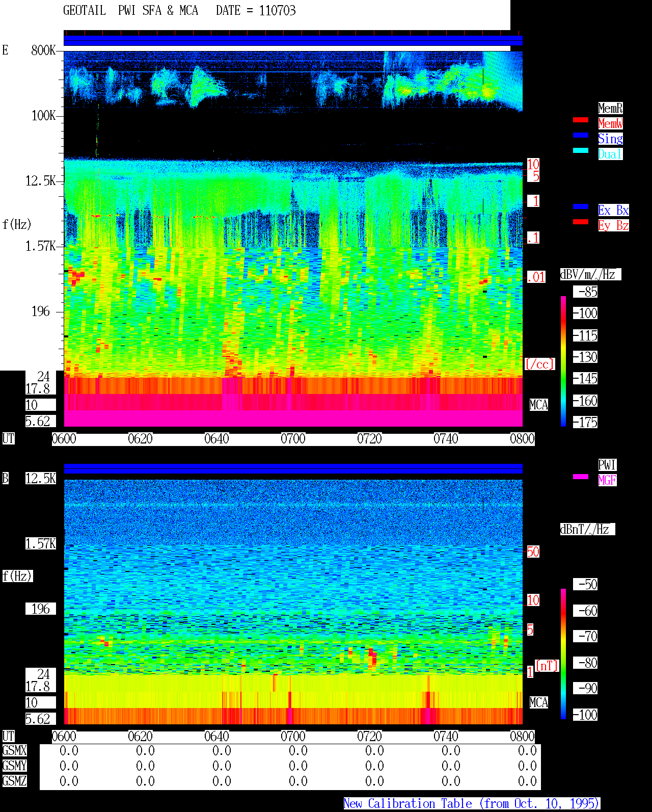Screen dimensions: 652x812
Task: Click the [/cc] density axis label
Action: 539,364
